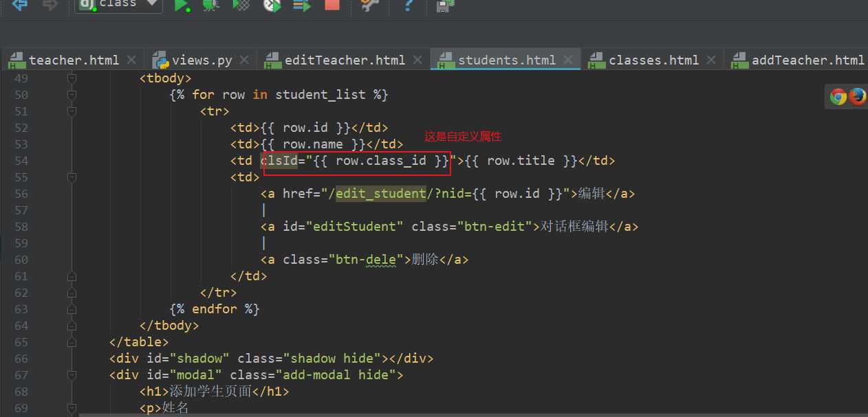This screenshot has width=868, height=417.
Task: Click the horizontal scrollbar at the bottom
Action: coord(473,415)
